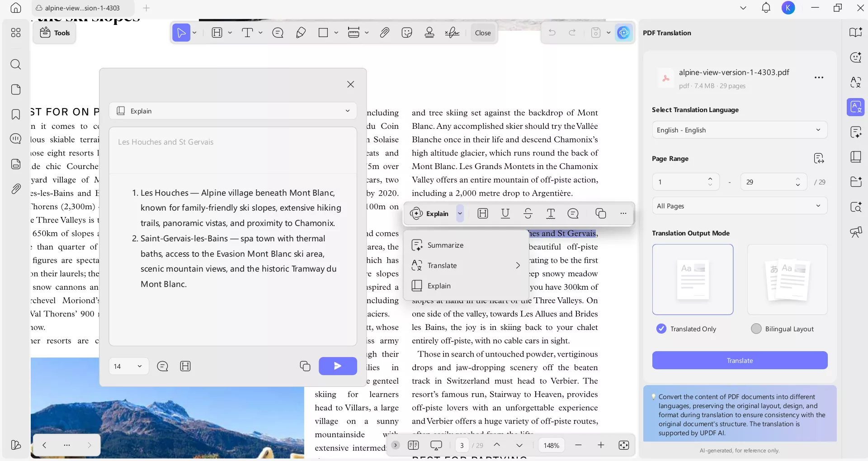Check the Translated Only output mode
Image resolution: width=868 pixels, height=461 pixels.
(x=661, y=329)
